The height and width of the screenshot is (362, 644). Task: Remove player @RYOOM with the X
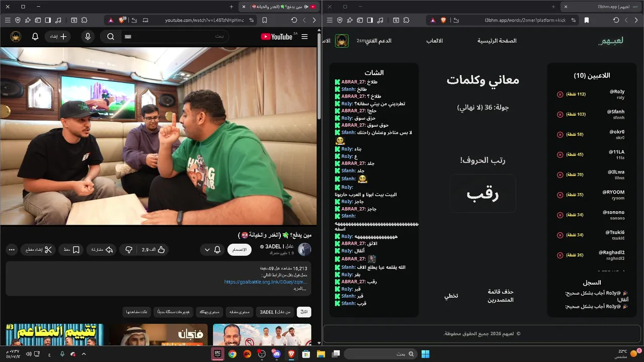(560, 195)
